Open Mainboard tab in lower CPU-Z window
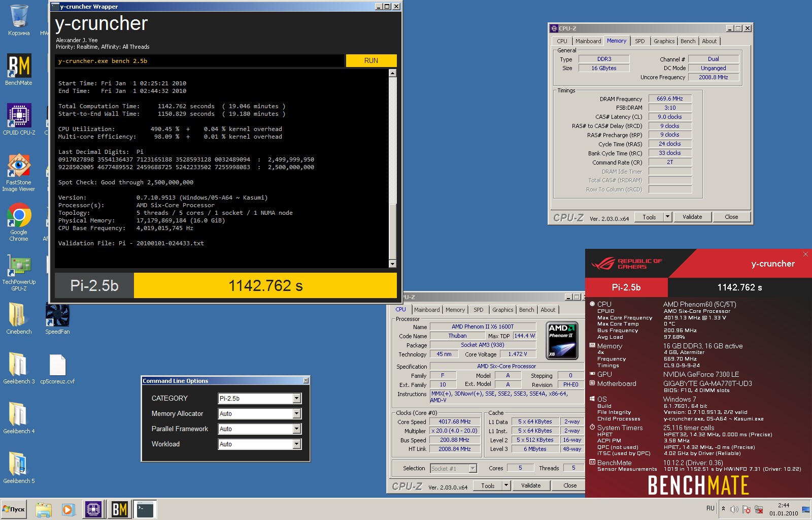 point(426,310)
